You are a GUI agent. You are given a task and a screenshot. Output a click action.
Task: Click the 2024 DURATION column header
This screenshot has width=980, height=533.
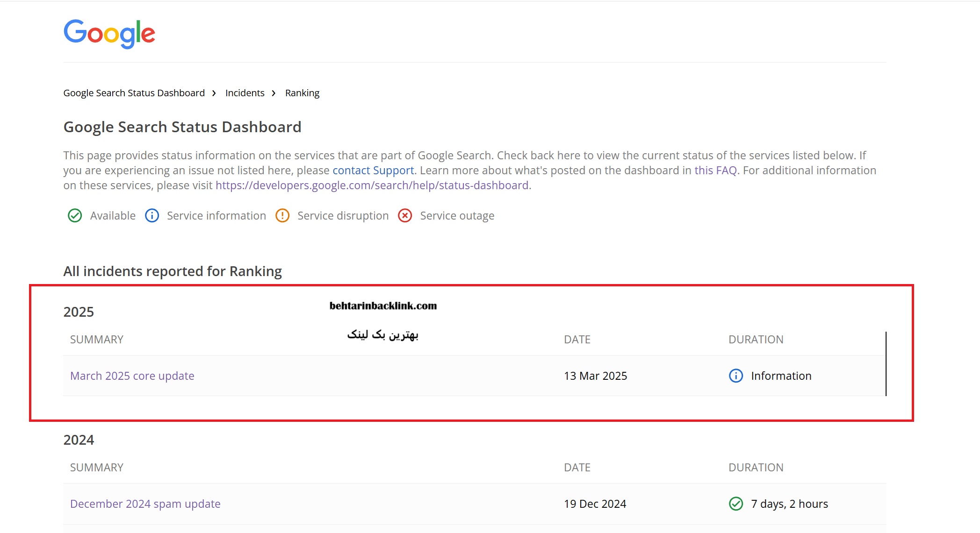[756, 468]
